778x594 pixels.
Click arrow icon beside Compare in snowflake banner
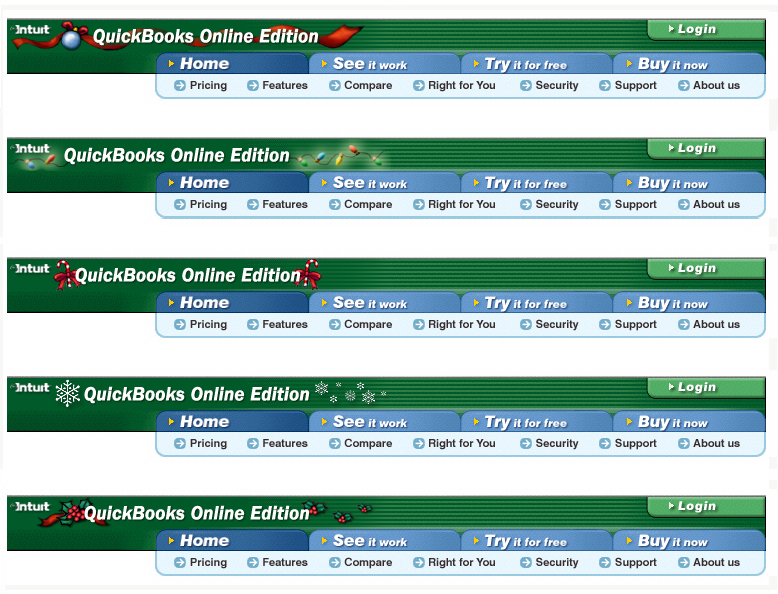pyautogui.click(x=335, y=444)
